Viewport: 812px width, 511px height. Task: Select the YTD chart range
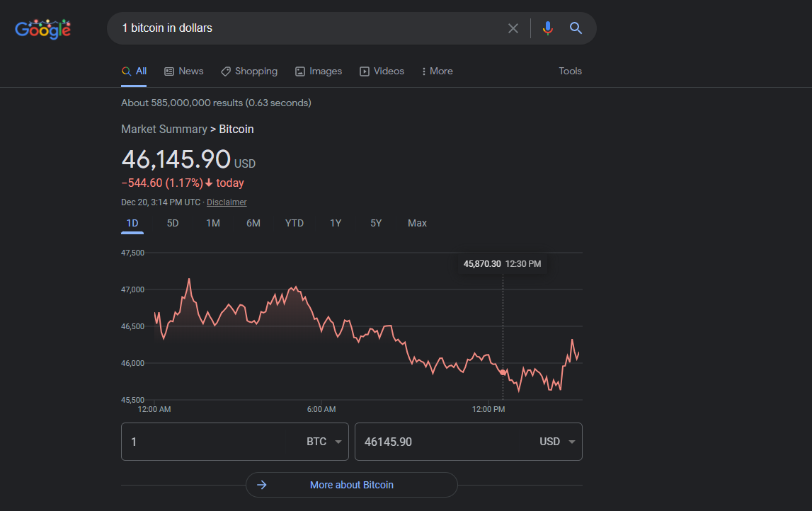tap(294, 223)
